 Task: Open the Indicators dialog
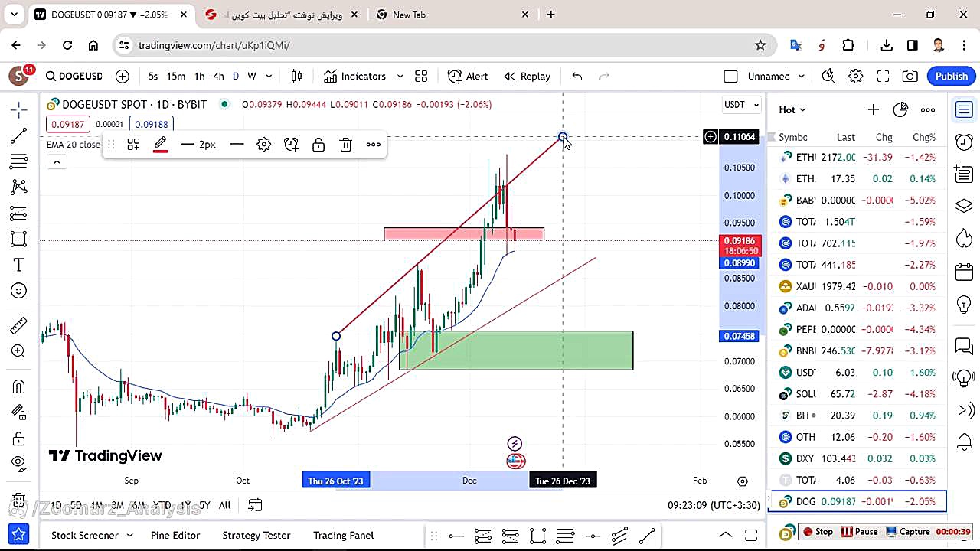tap(355, 76)
